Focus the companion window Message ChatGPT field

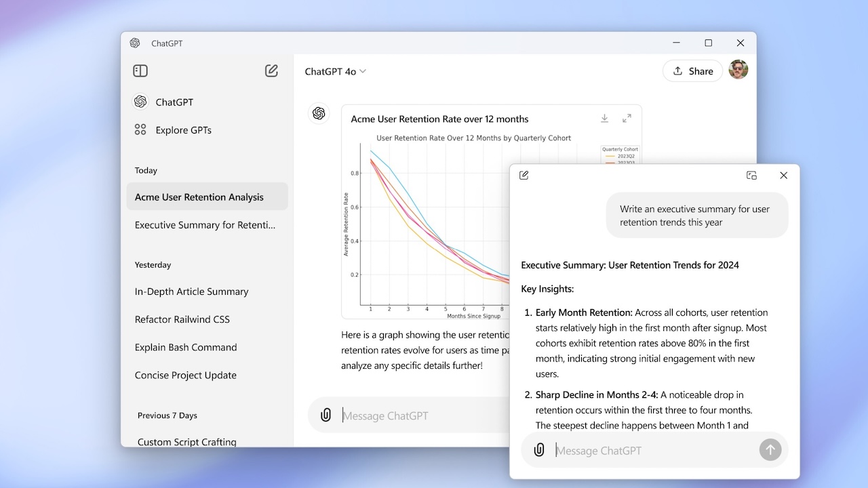click(x=654, y=450)
